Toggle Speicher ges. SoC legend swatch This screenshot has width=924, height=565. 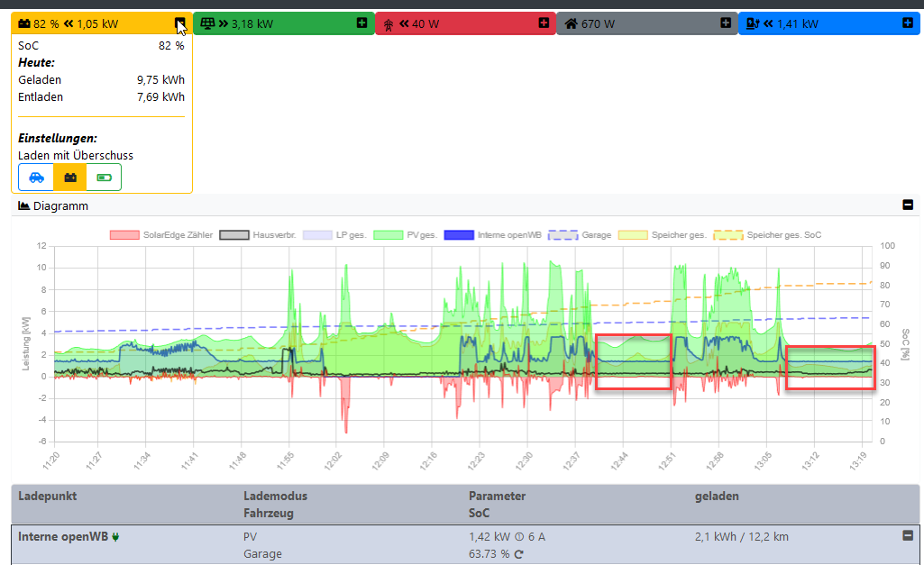pyautogui.click(x=728, y=235)
